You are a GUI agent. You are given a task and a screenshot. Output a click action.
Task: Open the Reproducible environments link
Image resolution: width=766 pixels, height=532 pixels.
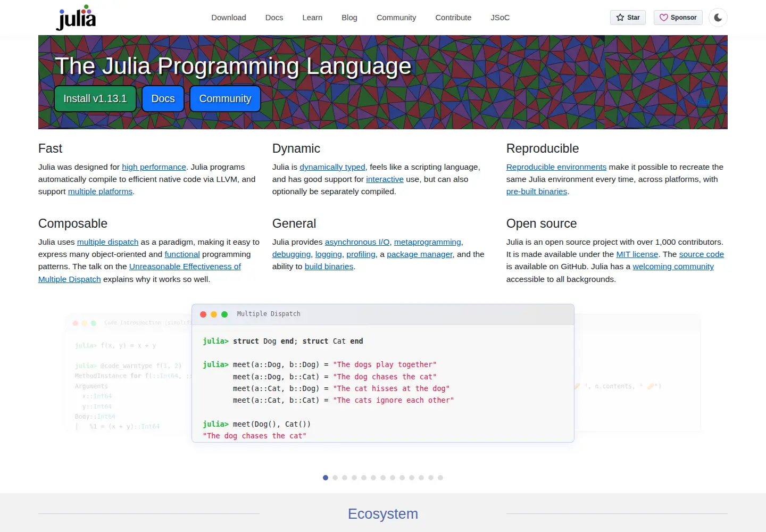click(x=556, y=167)
